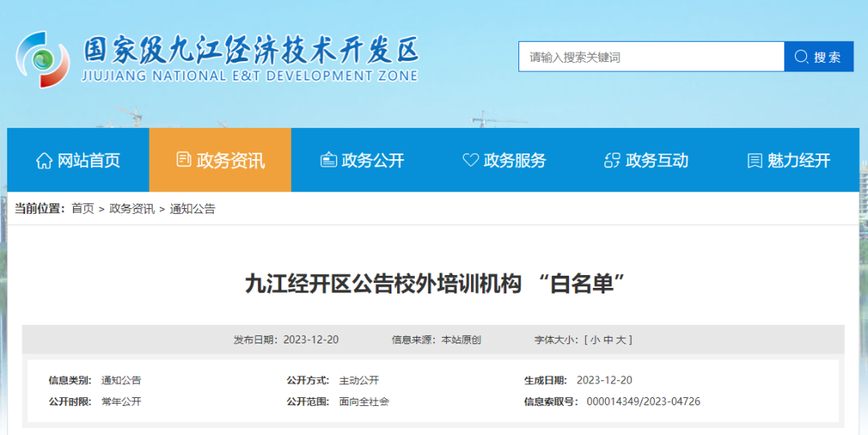Go to the 政务服务 tab
Screen dimensions: 868x435
[x=504, y=160]
